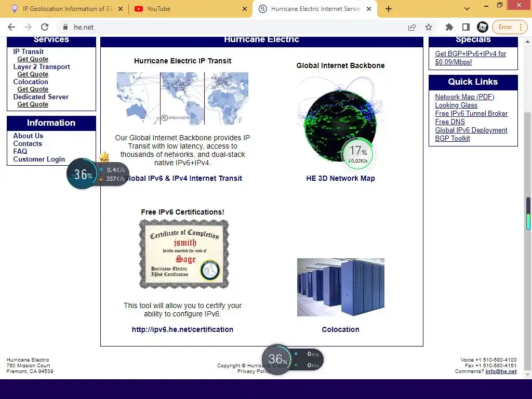Click the 17% floating monitor circle

(358, 153)
